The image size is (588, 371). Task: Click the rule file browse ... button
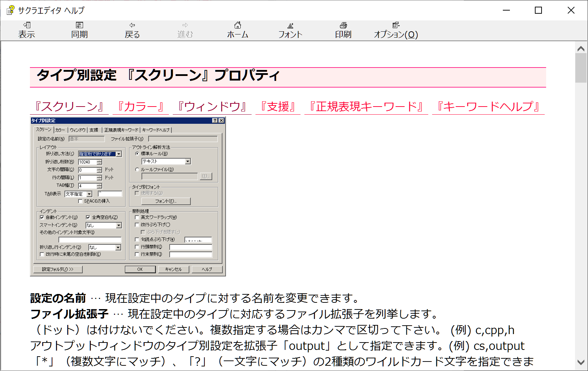point(206,177)
